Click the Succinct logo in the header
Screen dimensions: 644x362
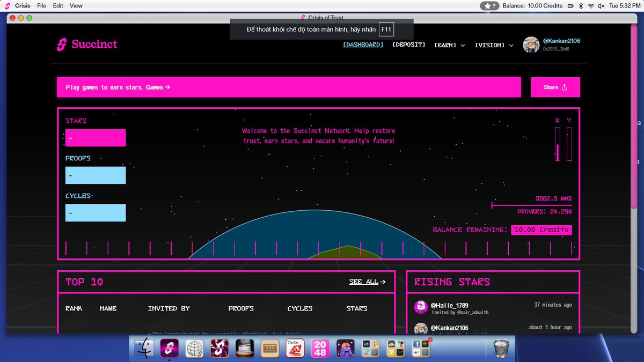point(87,45)
